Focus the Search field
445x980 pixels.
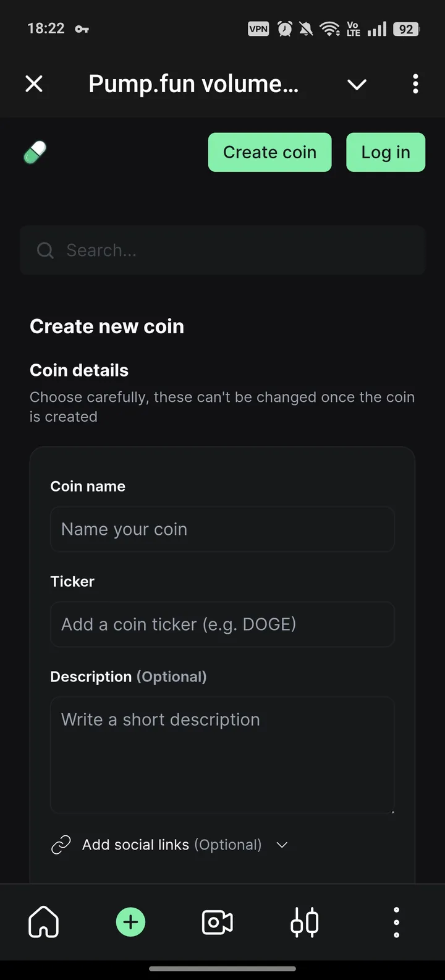tap(235, 250)
